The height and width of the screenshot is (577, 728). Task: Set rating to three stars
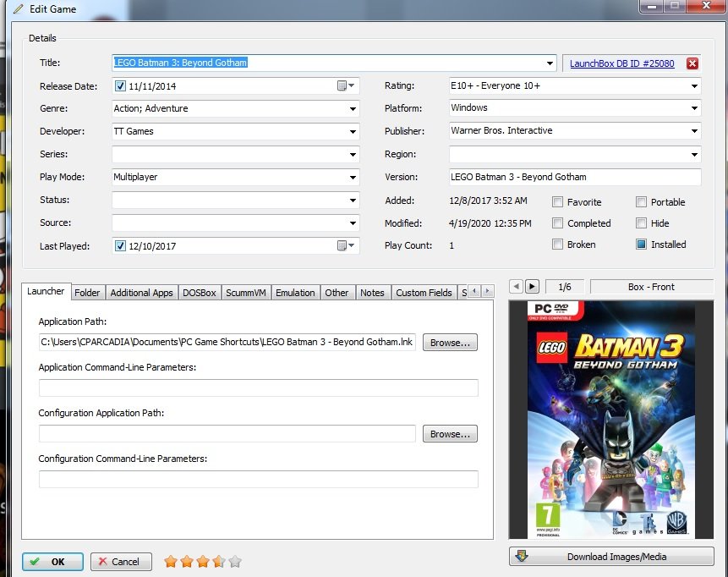(203, 562)
